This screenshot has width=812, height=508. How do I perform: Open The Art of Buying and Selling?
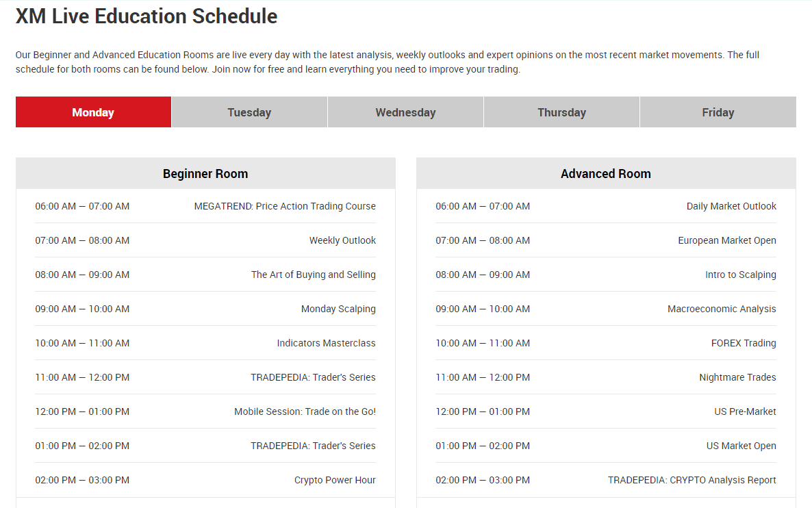click(314, 275)
